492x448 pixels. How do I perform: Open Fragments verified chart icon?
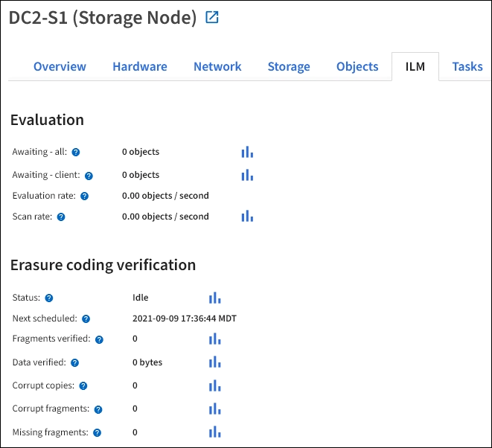[215, 339]
